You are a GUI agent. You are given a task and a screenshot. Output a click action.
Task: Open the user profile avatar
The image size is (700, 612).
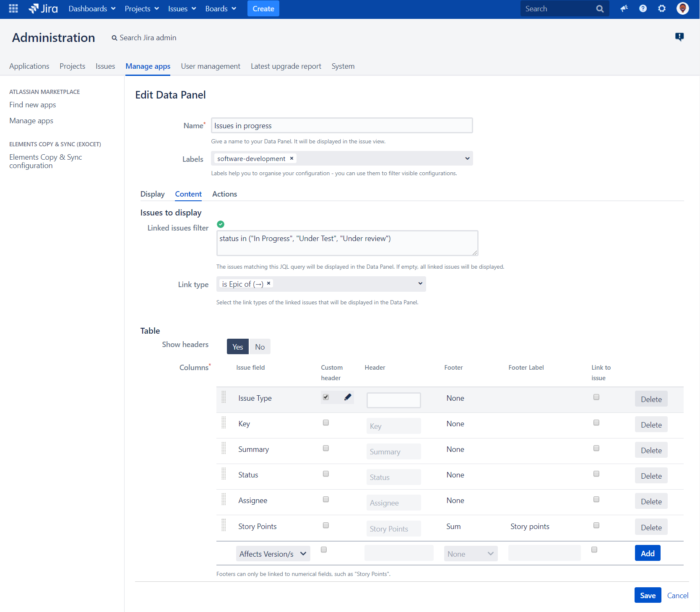682,8
